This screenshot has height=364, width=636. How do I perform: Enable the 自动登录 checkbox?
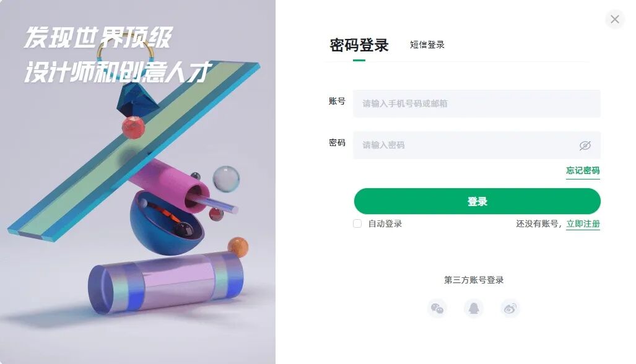357,223
